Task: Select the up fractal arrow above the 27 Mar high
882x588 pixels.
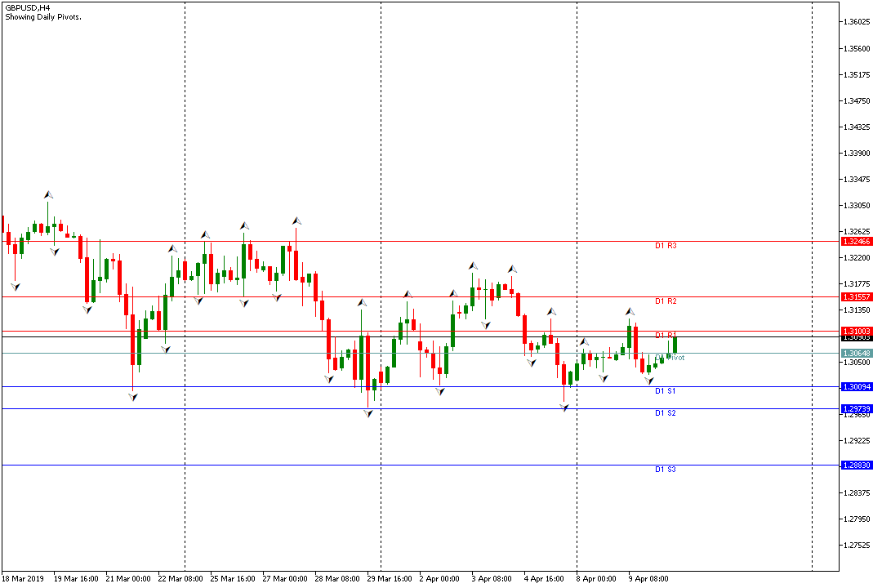Action: click(296, 220)
